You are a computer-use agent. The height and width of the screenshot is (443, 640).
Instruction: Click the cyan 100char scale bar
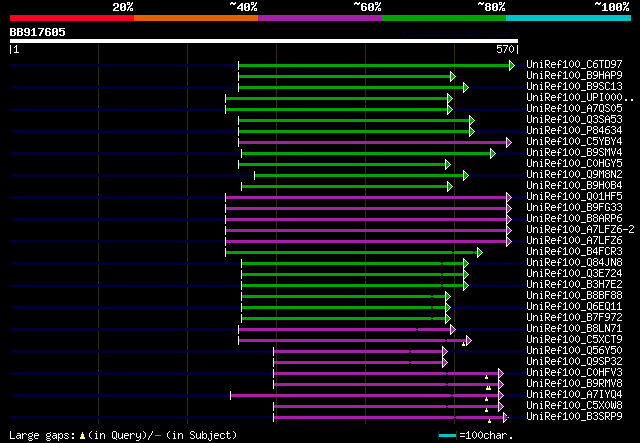click(x=447, y=436)
